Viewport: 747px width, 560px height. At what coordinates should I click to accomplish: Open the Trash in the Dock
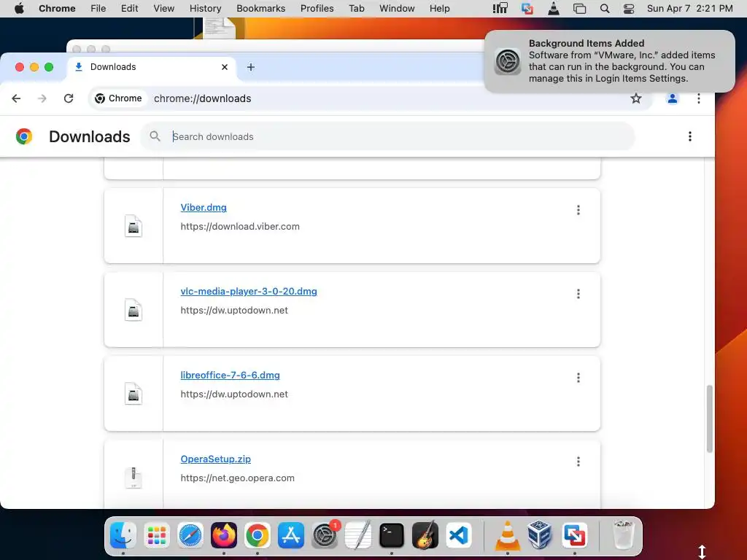(623, 535)
